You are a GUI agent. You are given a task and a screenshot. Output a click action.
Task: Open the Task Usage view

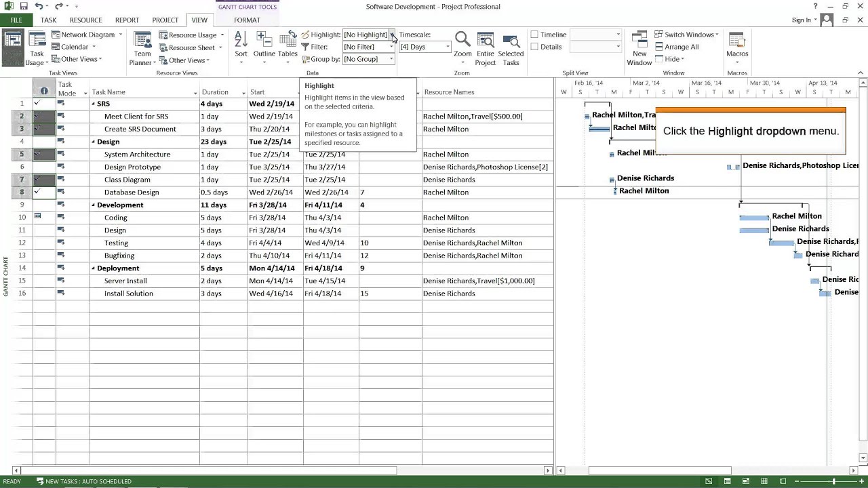[x=37, y=49]
